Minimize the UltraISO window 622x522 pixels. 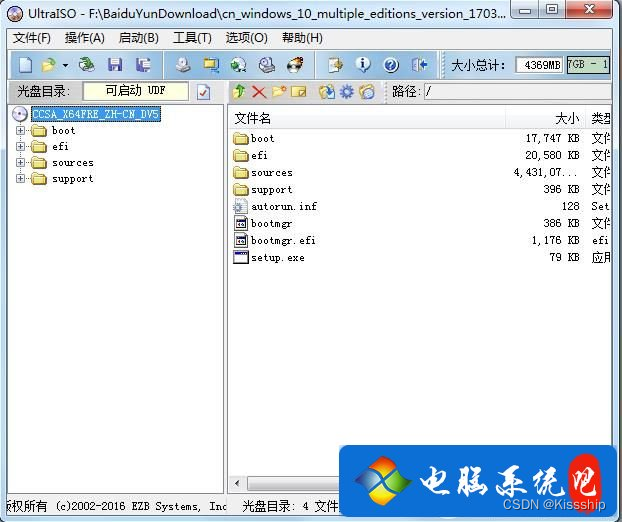(x=525, y=10)
